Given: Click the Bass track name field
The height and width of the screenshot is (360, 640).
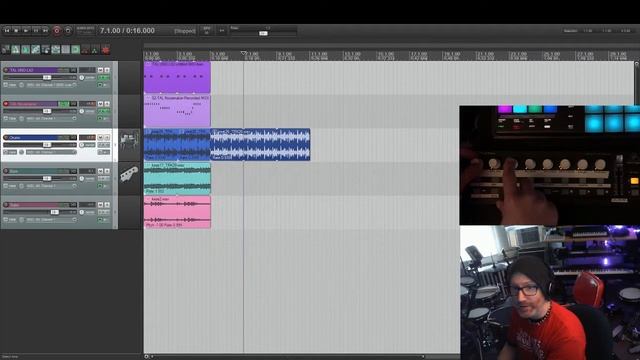Looking at the screenshot, I should tap(33, 171).
